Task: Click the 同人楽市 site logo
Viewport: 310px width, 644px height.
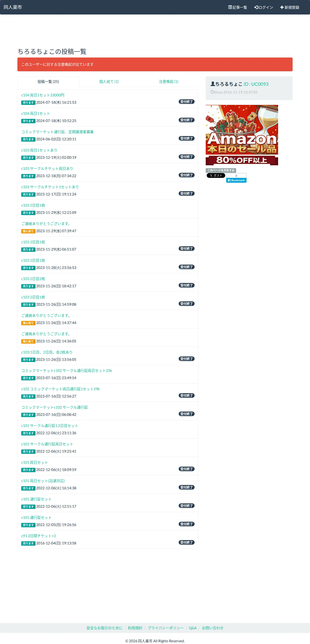Action: point(13,7)
